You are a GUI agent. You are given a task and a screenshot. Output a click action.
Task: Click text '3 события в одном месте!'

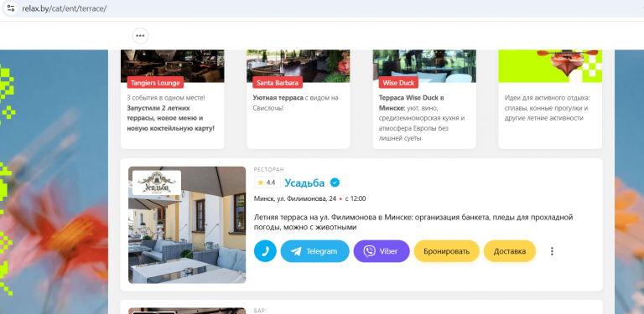pos(166,98)
